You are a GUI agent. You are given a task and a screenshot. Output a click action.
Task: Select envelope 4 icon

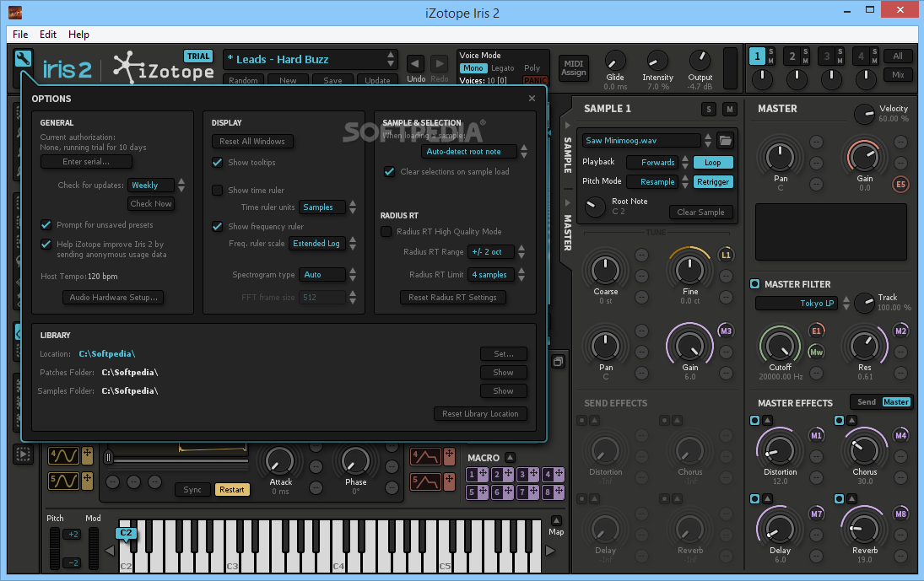pyautogui.click(x=425, y=456)
